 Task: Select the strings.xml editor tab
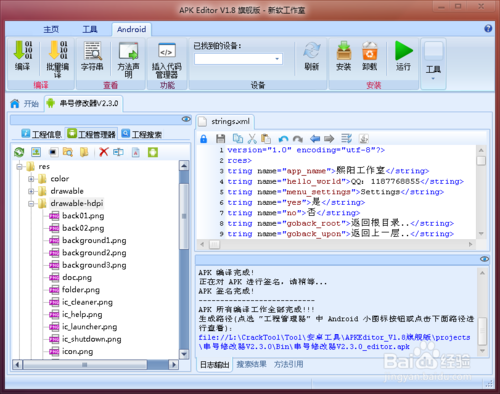pos(225,122)
